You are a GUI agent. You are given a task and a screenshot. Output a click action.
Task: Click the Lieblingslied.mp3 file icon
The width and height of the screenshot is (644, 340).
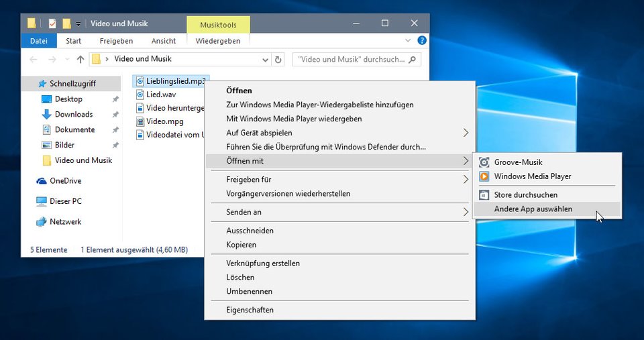pos(140,81)
